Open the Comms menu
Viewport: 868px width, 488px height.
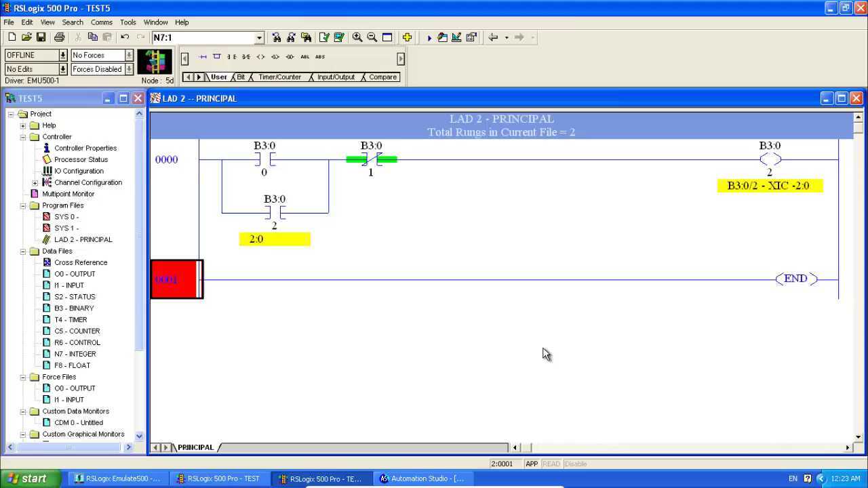[102, 22]
